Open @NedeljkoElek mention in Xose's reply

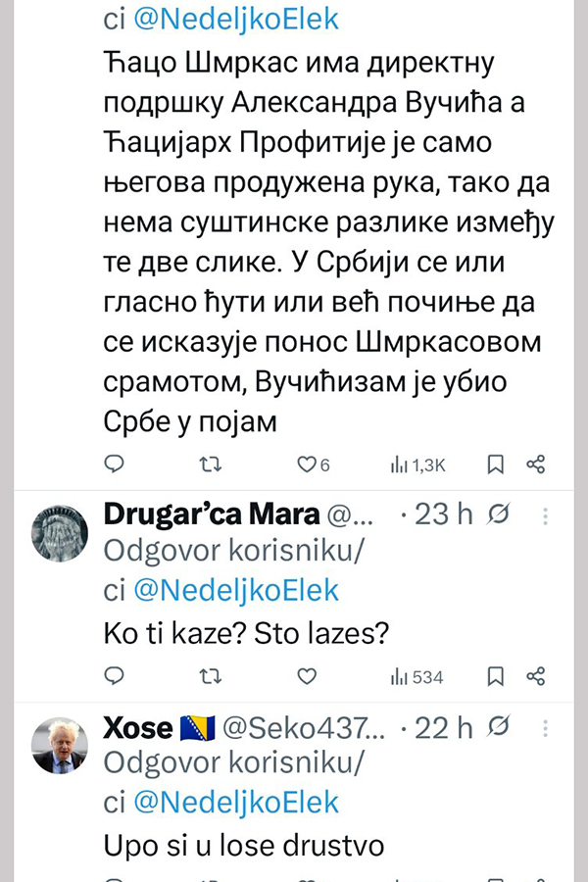[234, 803]
